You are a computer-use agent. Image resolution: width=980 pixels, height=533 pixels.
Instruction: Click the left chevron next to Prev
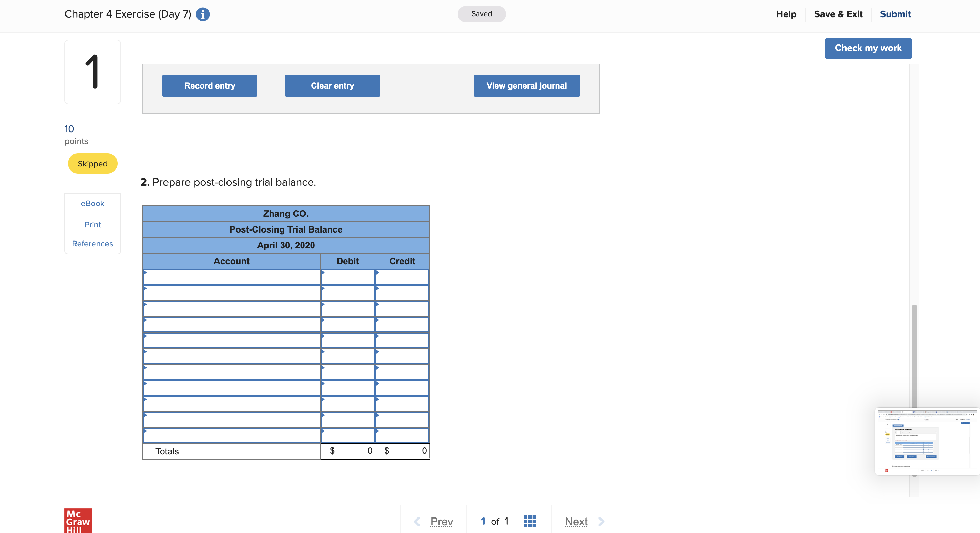click(417, 521)
